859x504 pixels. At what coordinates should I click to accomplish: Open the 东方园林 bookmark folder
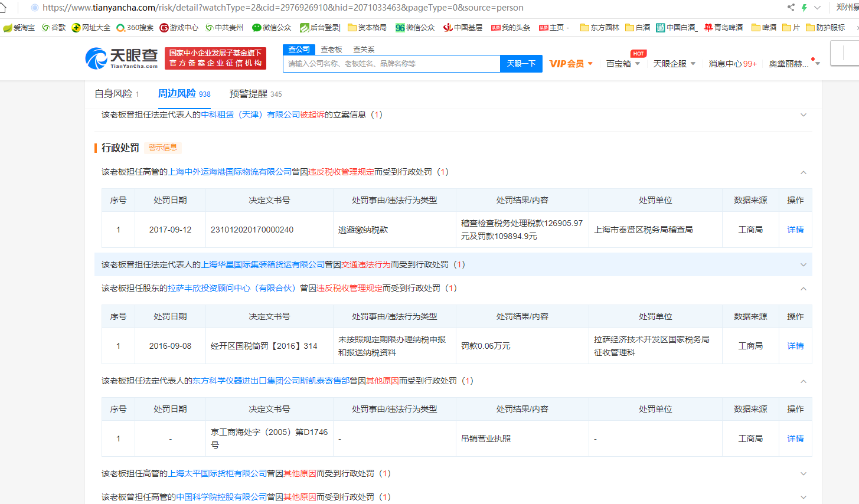click(600, 28)
